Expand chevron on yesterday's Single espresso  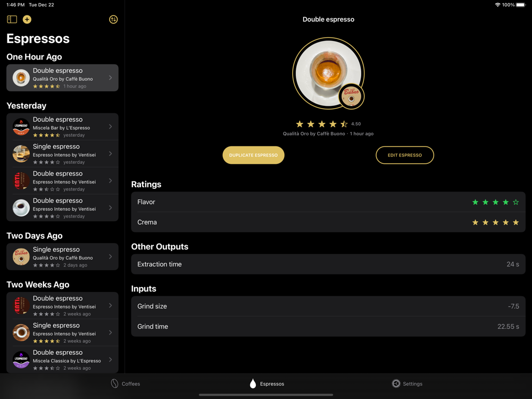click(111, 154)
